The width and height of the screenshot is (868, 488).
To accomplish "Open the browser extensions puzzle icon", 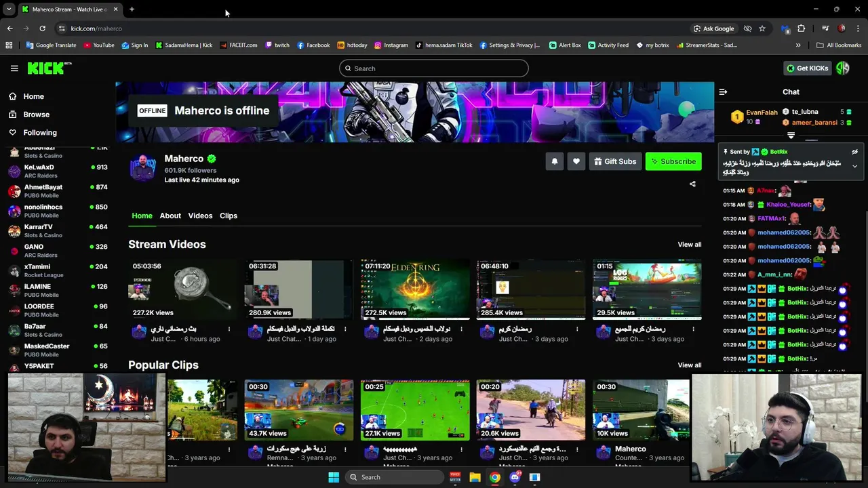I will coord(801,28).
